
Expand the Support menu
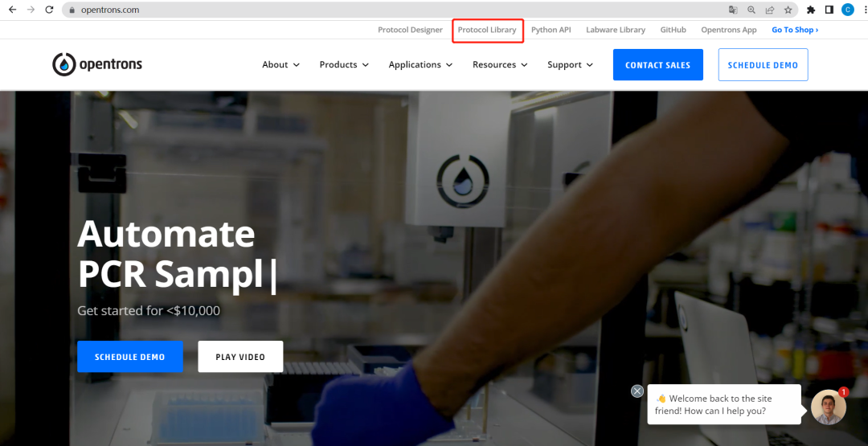tap(570, 65)
